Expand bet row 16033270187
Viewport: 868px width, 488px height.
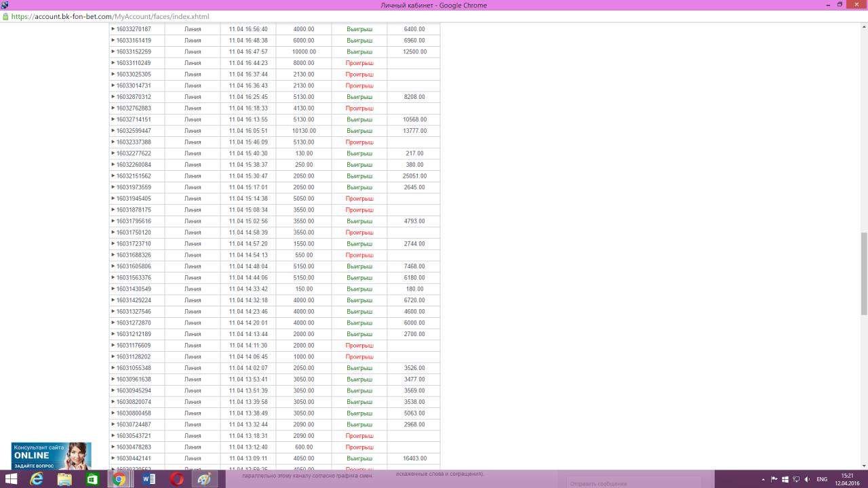pyautogui.click(x=113, y=29)
